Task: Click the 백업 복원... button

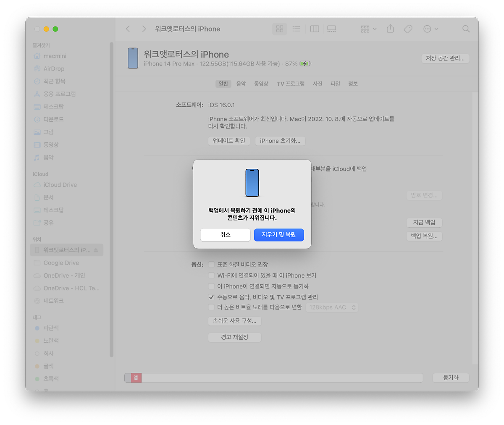Action: [424, 236]
